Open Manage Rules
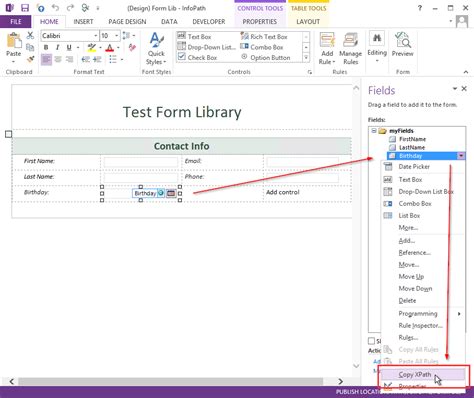Image resolution: width=474 pixels, height=398 pixels. click(350, 49)
